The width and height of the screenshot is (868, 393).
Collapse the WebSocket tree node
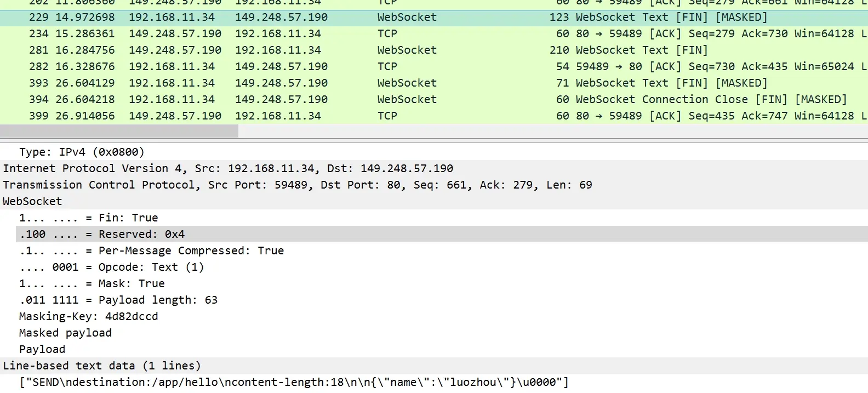(x=434, y=201)
